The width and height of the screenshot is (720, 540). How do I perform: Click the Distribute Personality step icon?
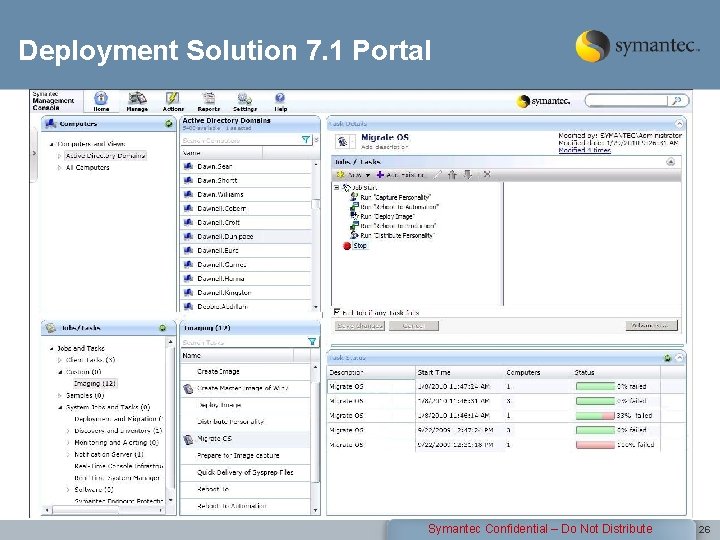point(354,235)
